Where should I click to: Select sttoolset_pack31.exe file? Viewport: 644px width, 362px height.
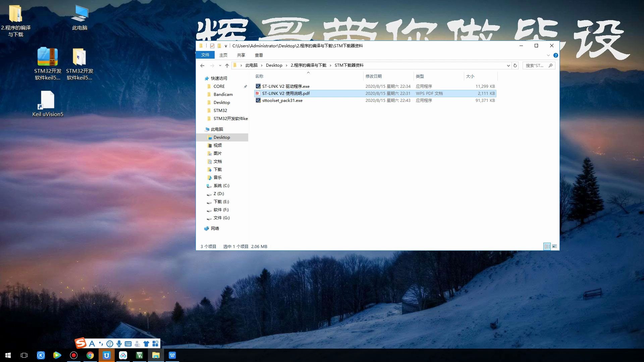[282, 101]
